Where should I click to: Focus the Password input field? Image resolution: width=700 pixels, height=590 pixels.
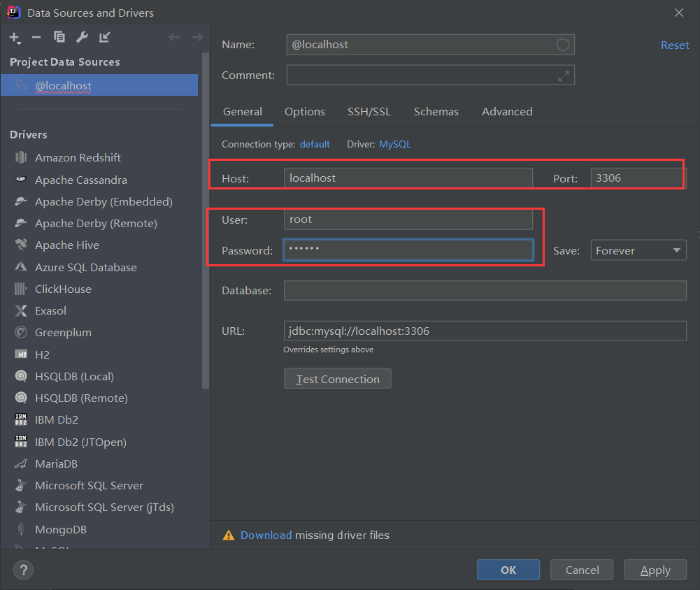(x=408, y=250)
